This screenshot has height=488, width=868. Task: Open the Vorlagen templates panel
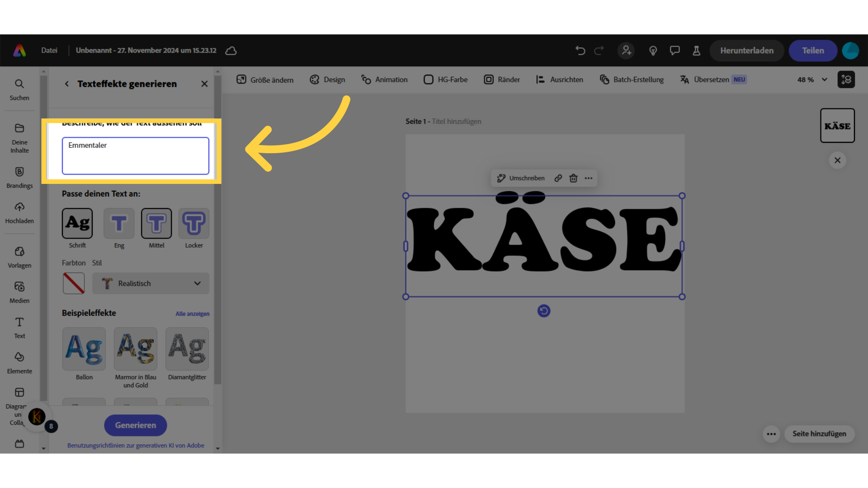click(19, 258)
